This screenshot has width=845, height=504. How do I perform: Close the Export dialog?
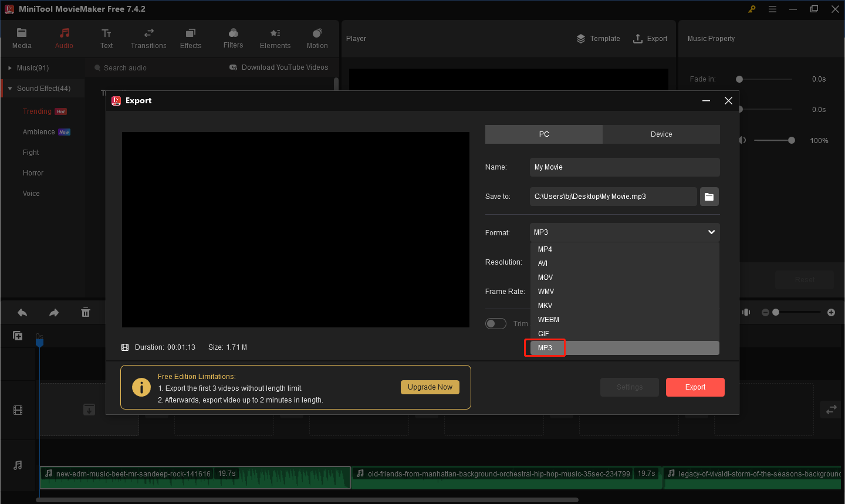tap(729, 101)
